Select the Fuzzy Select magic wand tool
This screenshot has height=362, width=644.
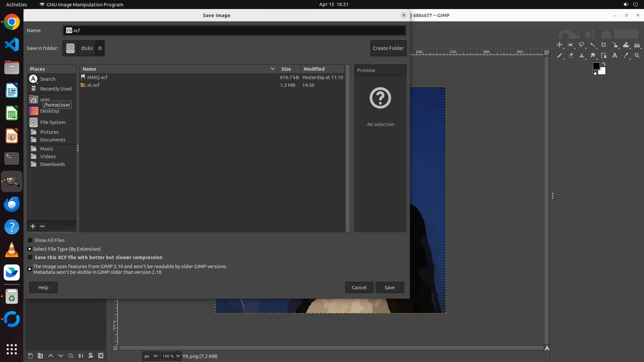click(x=593, y=45)
